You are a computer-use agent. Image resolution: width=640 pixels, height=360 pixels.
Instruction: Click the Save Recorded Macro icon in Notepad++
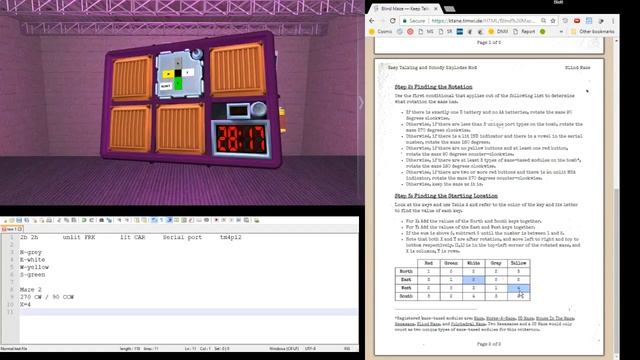(x=246, y=220)
